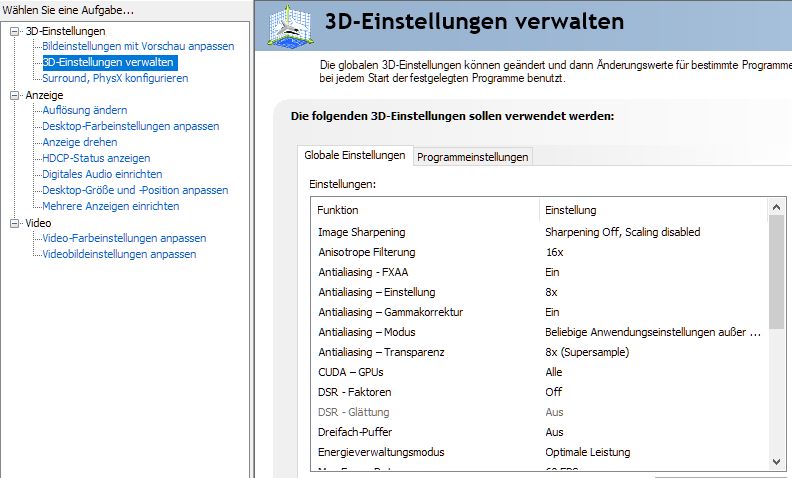Switch to the Programmeinstellungen tab
The width and height of the screenshot is (792, 478).
pyautogui.click(x=472, y=157)
